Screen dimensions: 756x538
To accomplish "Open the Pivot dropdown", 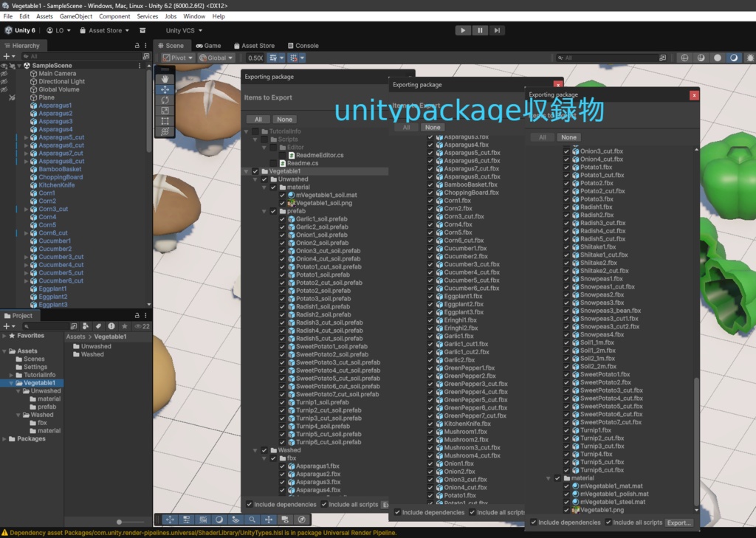I will [177, 58].
